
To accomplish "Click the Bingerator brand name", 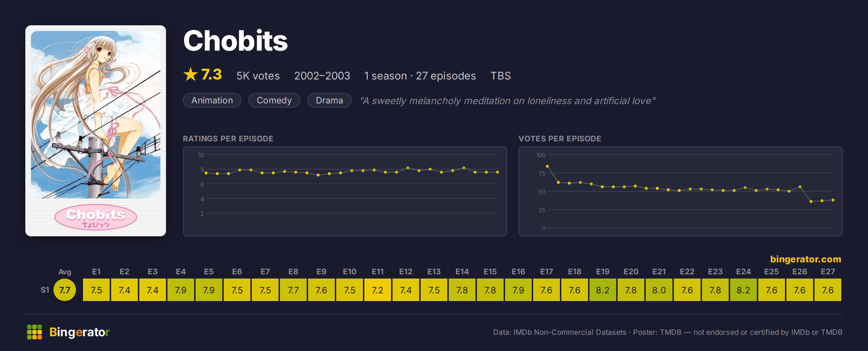I will pos(79,332).
